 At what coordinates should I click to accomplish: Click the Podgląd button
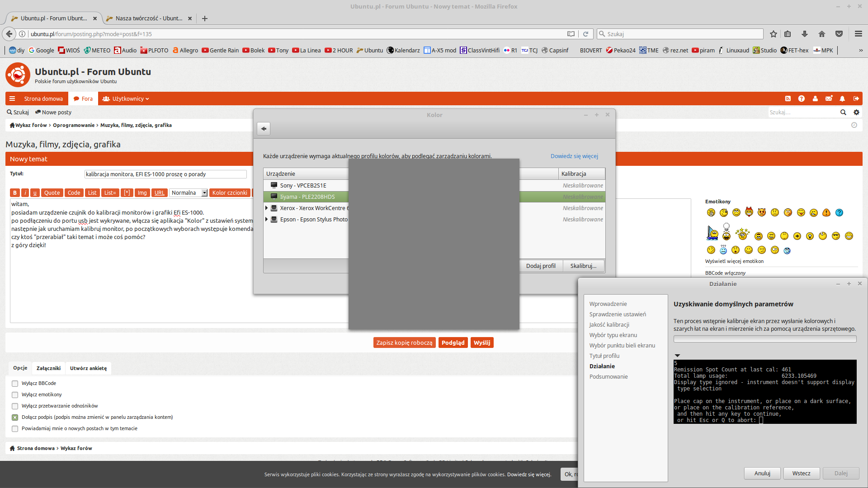click(453, 343)
